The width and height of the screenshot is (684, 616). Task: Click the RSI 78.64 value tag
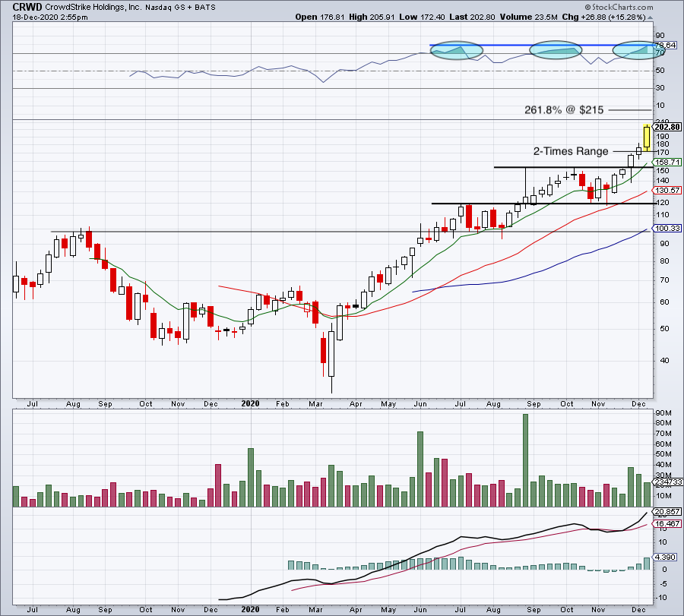pyautogui.click(x=665, y=45)
